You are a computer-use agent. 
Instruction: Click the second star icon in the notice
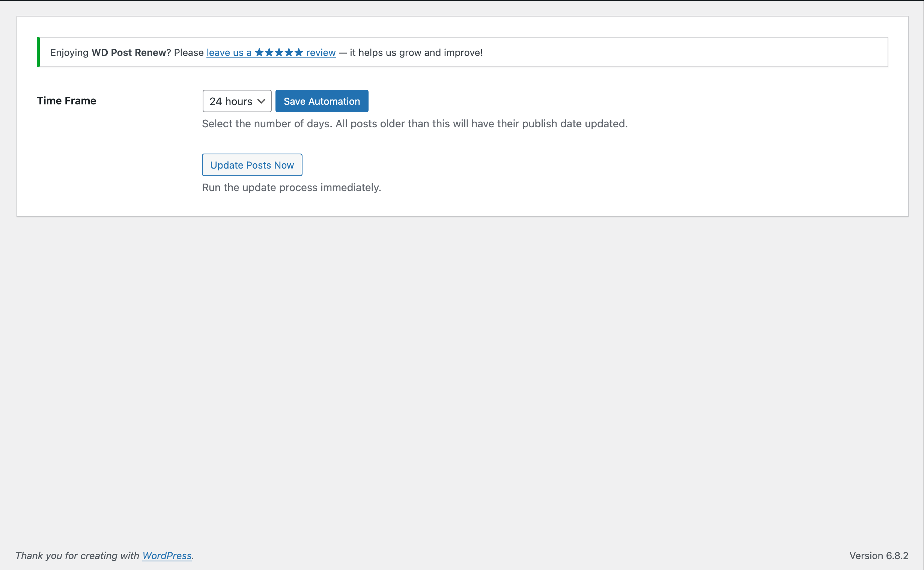tap(269, 53)
